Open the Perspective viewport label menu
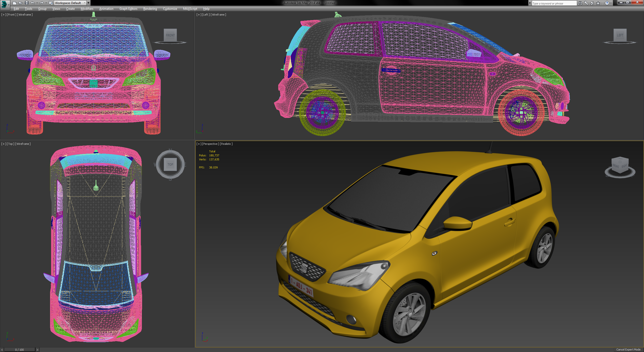 click(x=211, y=144)
